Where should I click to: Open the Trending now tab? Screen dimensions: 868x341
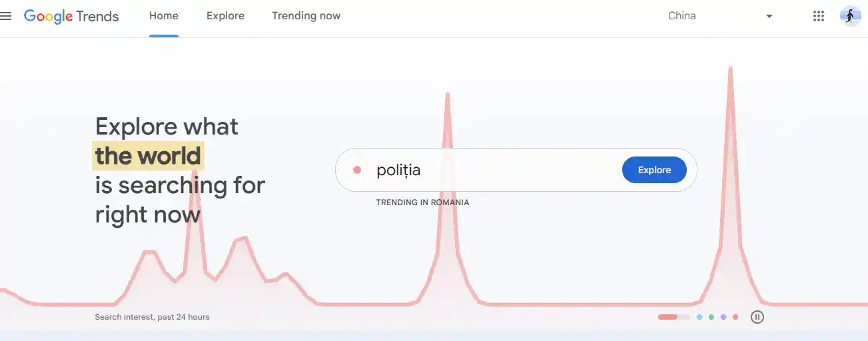(x=306, y=16)
